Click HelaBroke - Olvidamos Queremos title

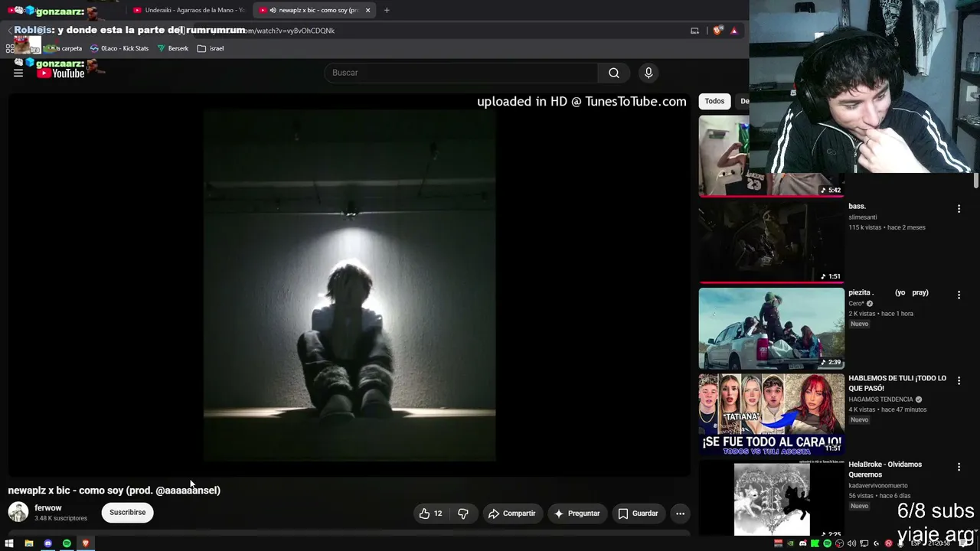pyautogui.click(x=885, y=469)
